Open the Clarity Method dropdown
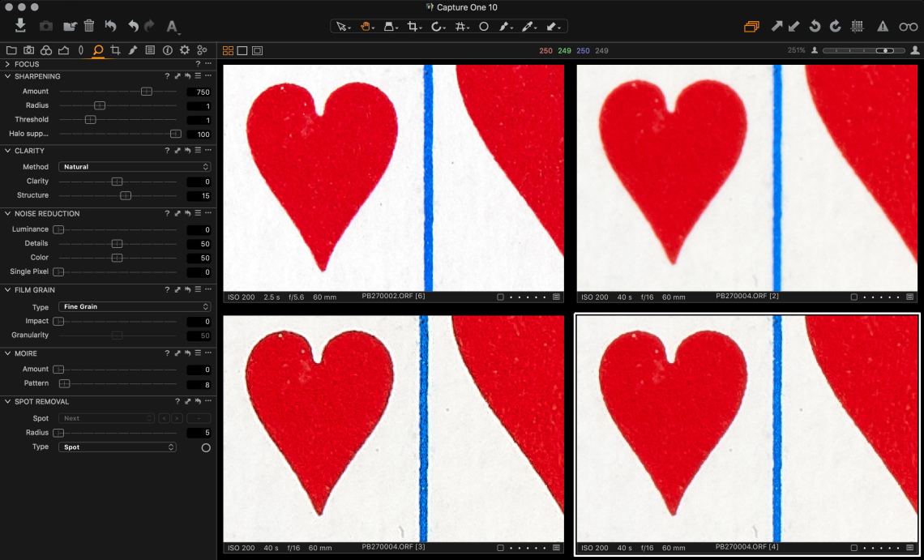 pyautogui.click(x=135, y=167)
